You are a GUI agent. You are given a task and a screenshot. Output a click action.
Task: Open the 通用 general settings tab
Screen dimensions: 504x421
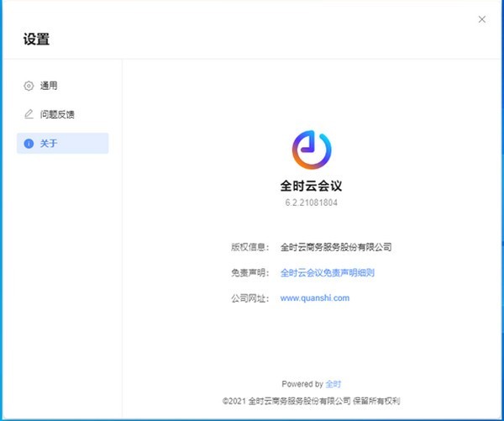(63, 86)
